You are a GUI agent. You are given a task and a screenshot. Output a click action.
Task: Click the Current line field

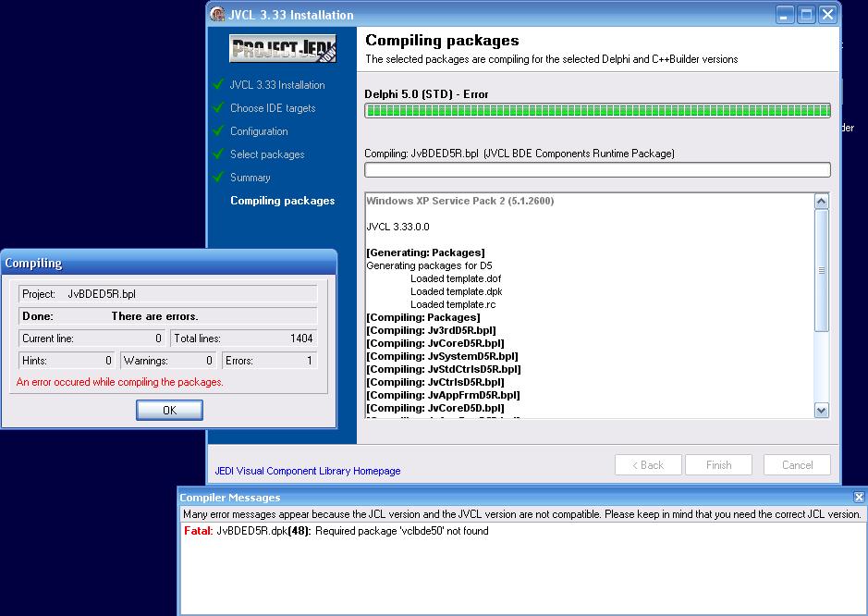(x=92, y=338)
